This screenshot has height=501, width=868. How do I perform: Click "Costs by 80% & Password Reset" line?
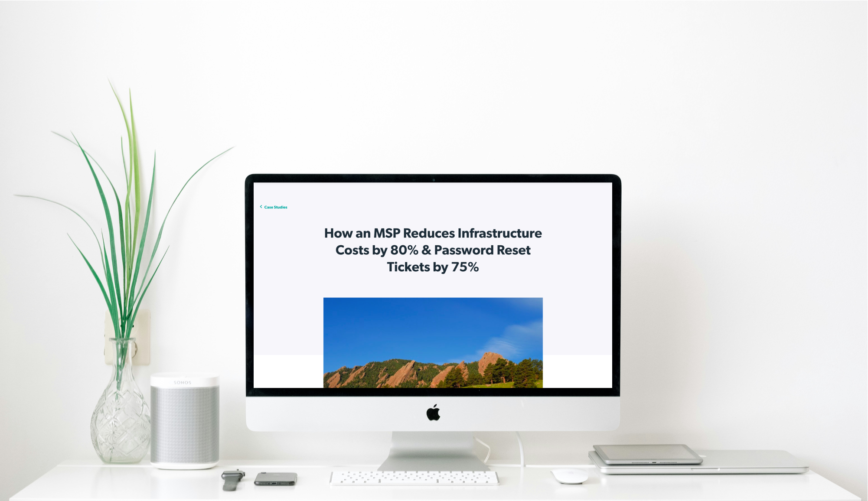[433, 250]
